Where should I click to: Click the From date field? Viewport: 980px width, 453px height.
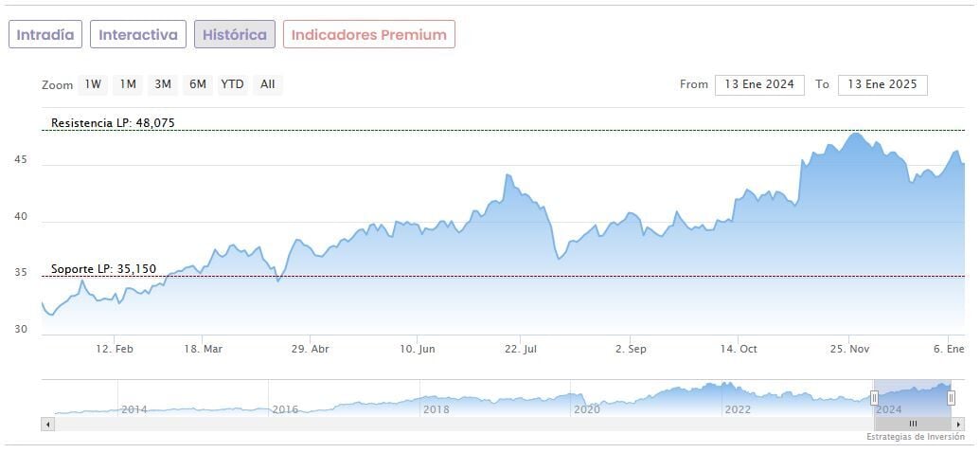[x=759, y=84]
